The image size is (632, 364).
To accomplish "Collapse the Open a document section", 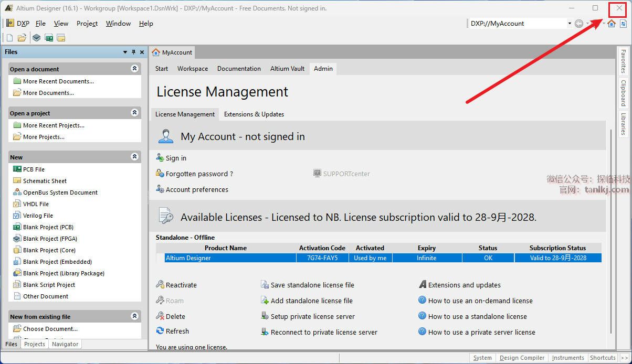I will (x=134, y=69).
